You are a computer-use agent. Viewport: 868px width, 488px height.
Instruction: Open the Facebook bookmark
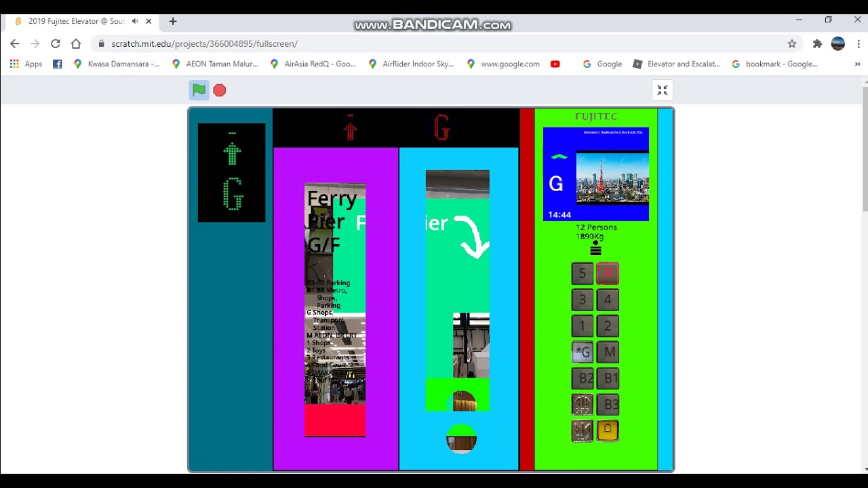click(x=57, y=64)
